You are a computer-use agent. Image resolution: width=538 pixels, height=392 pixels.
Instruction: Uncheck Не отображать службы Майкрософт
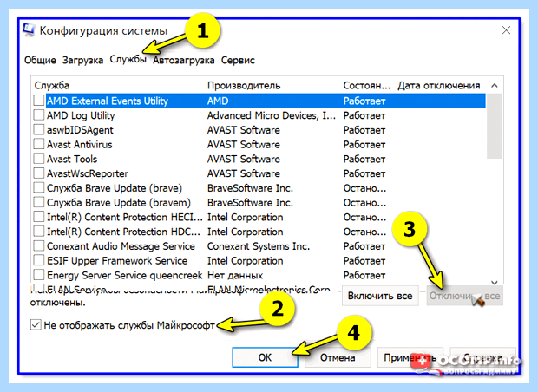coord(36,324)
